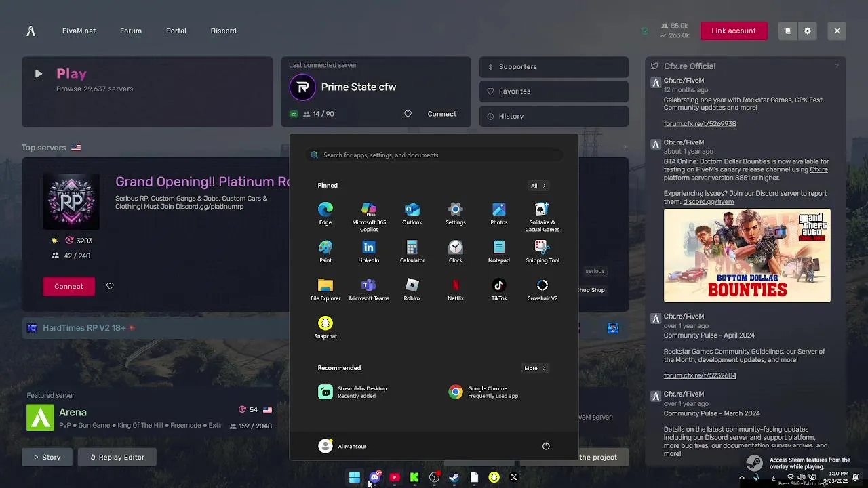868x488 pixels.
Task: Open Outlook pinned app
Action: coord(412,213)
